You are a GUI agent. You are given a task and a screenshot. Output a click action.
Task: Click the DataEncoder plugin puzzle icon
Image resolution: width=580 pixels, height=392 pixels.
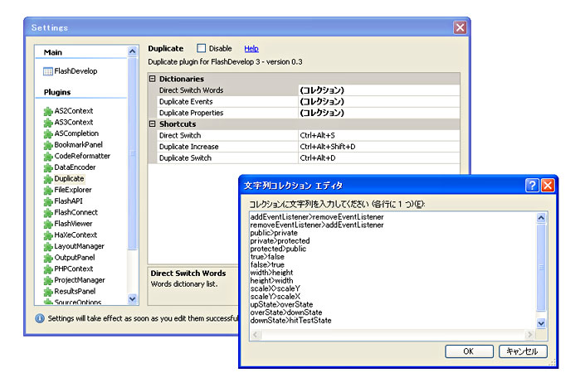click(48, 167)
